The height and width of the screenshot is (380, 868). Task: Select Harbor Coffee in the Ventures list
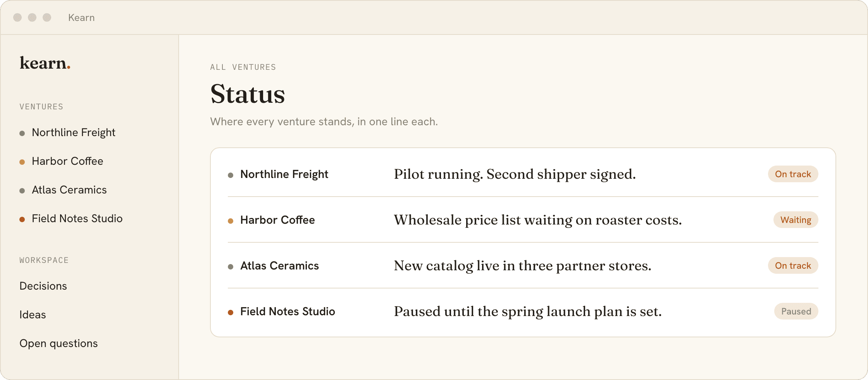click(x=67, y=161)
